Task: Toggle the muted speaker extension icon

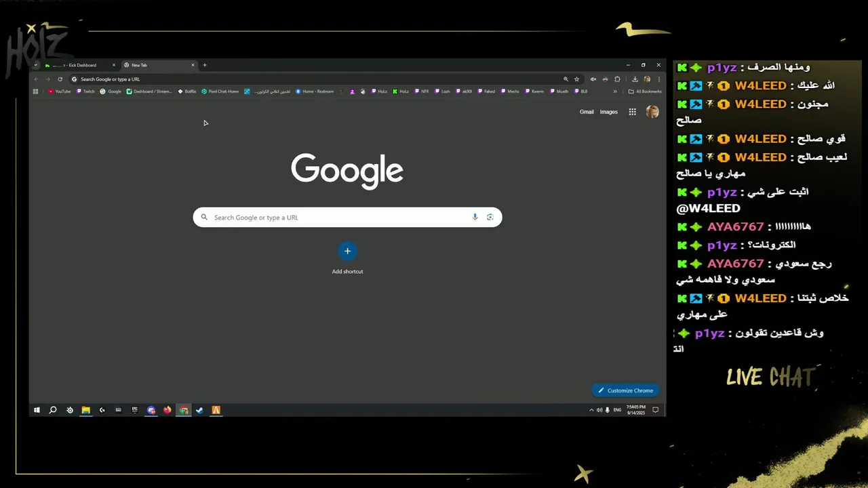Action: [x=593, y=79]
